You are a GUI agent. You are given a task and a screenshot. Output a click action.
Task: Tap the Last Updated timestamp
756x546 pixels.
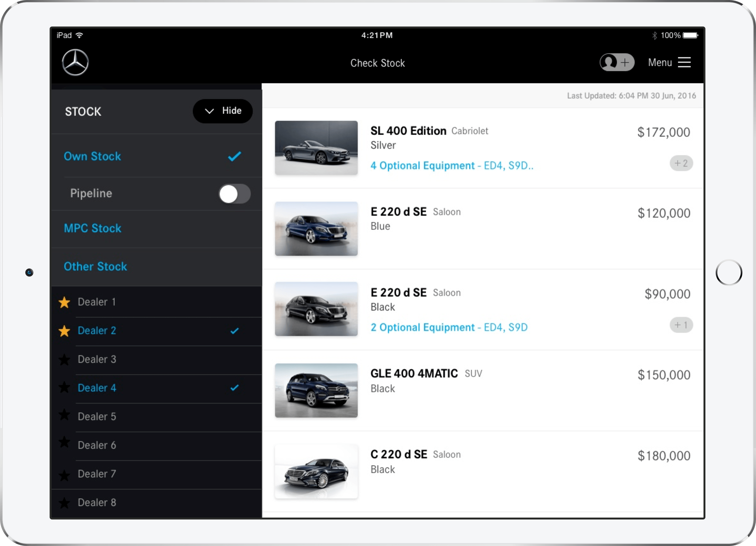[x=632, y=96]
